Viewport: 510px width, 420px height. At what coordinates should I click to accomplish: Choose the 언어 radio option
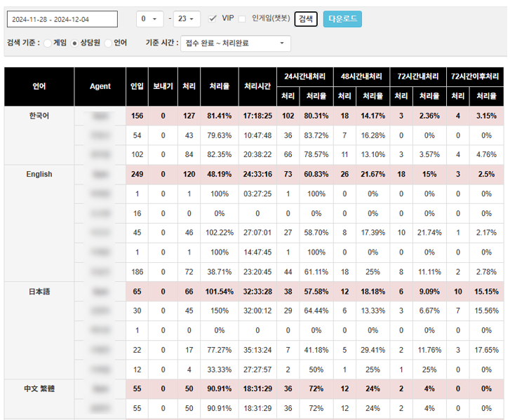coord(108,43)
